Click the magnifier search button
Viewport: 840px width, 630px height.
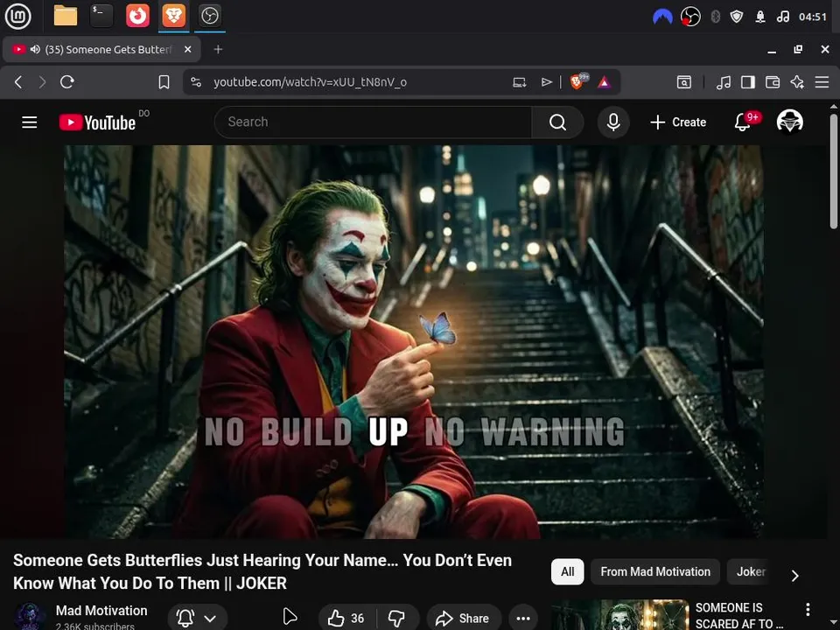pos(557,122)
